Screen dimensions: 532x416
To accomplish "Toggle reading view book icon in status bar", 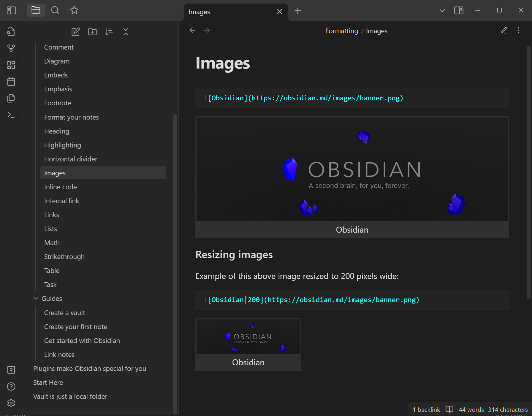I will [449, 409].
